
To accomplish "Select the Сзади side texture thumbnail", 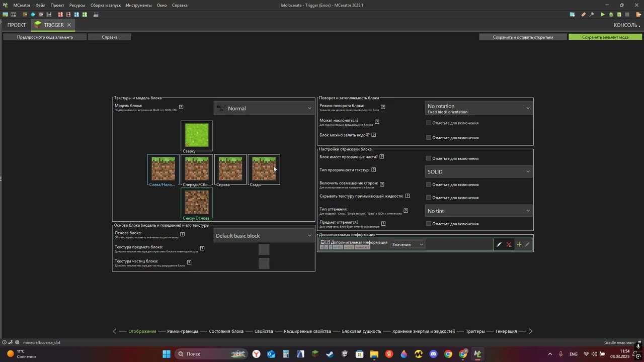I will (x=264, y=169).
